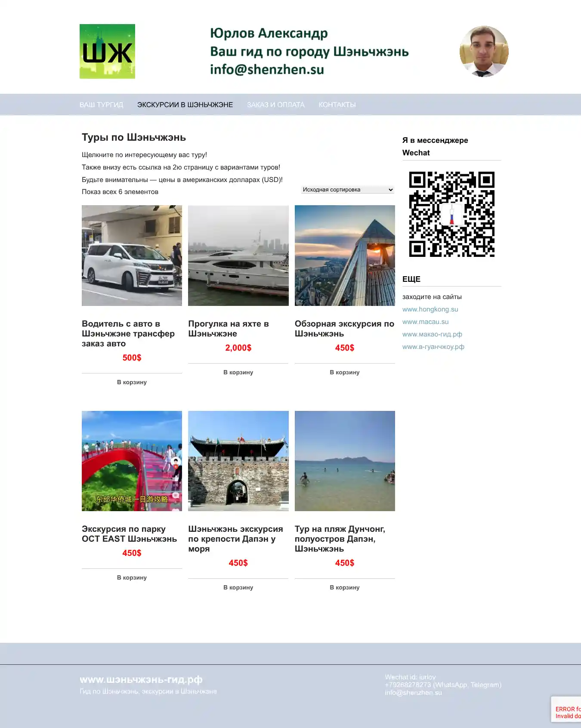Open the sorting dropdown 'Исходная сортировка'
This screenshot has width=581, height=728.
(348, 190)
